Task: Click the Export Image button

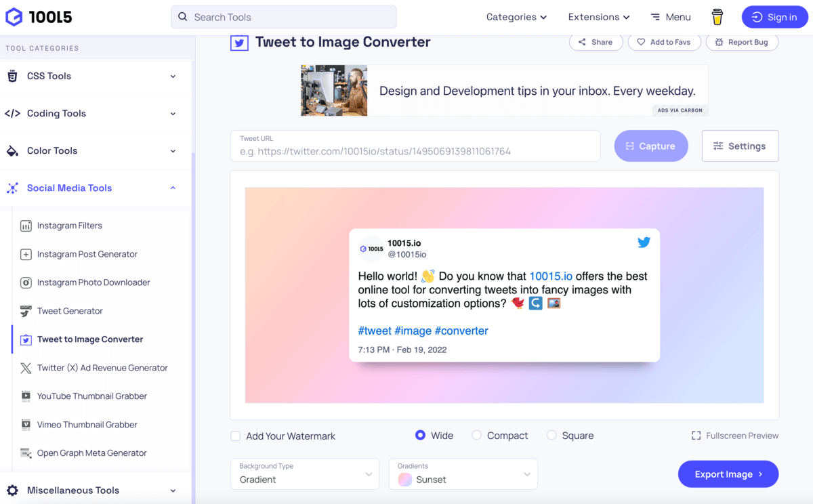Action: (728, 474)
